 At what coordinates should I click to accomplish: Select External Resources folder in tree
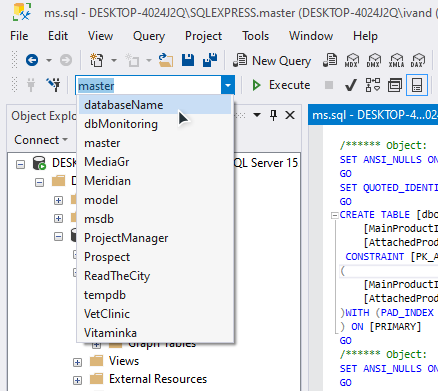coord(158,379)
